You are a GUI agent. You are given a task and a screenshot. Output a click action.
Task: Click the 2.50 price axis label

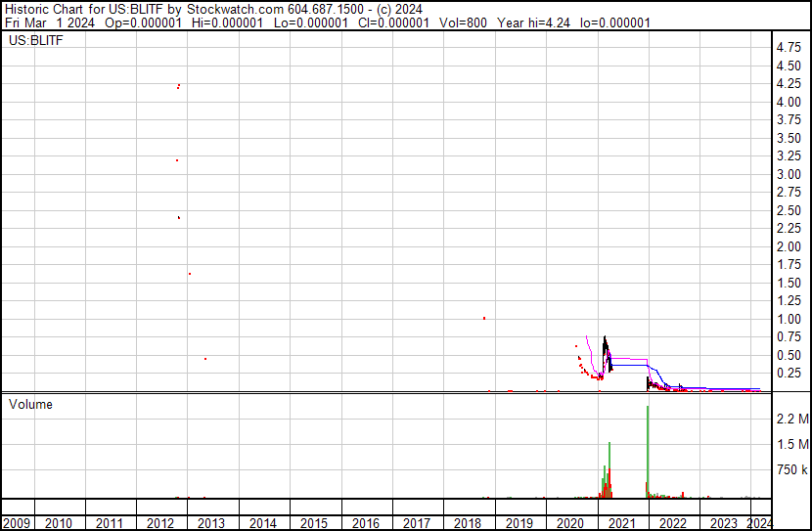tap(789, 210)
